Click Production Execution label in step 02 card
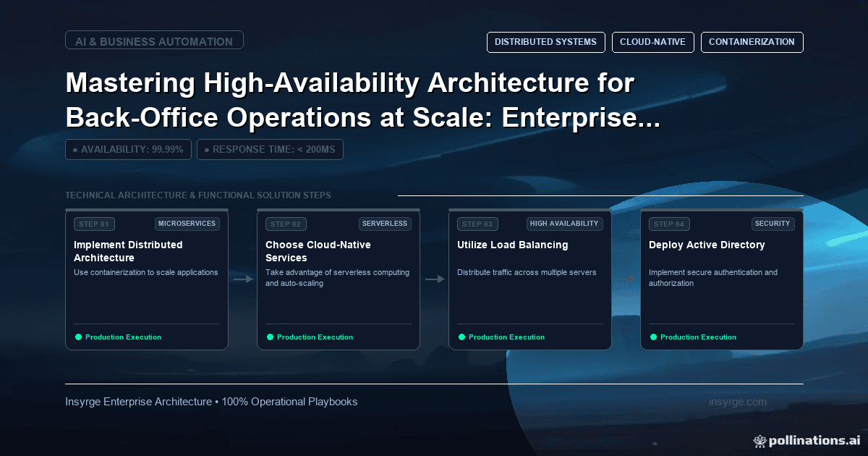The width and height of the screenshot is (868, 456). click(315, 337)
